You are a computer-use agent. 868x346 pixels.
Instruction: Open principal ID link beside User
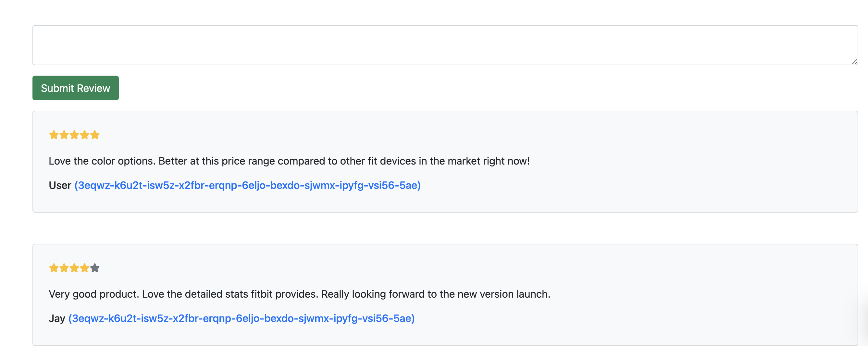[247, 185]
